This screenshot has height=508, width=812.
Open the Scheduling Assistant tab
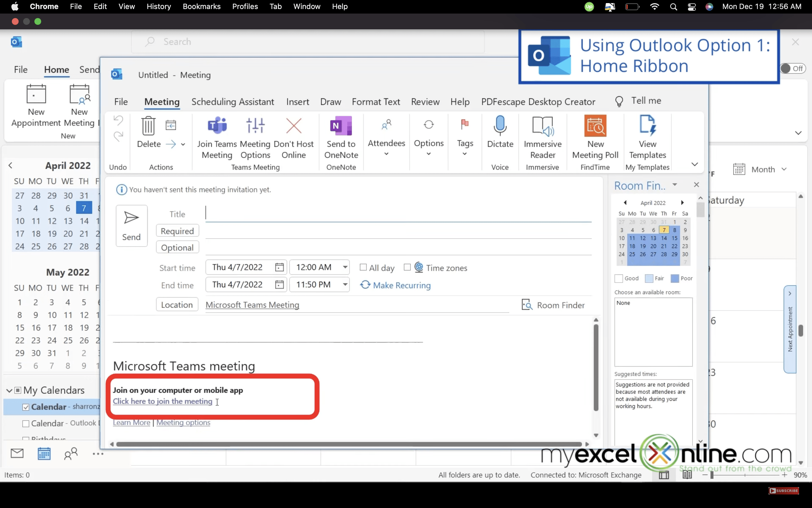(x=233, y=102)
